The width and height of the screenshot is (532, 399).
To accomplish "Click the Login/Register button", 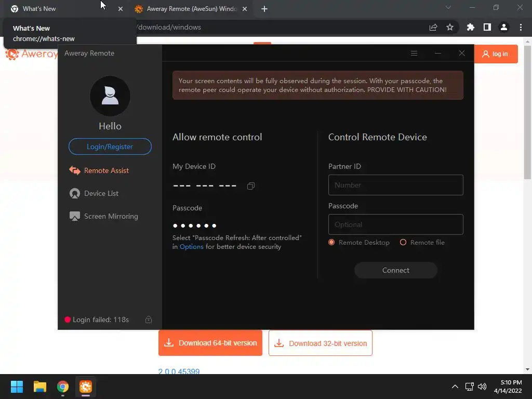I will click(x=110, y=147).
